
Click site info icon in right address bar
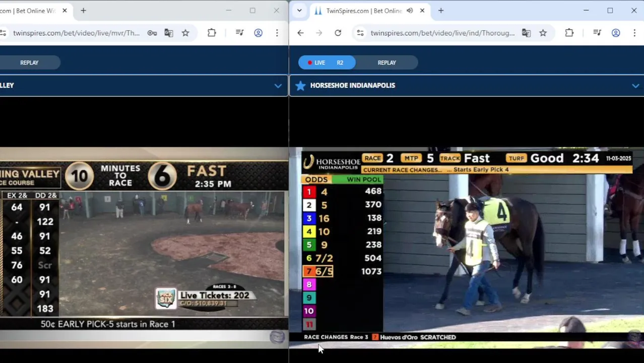[x=360, y=33]
